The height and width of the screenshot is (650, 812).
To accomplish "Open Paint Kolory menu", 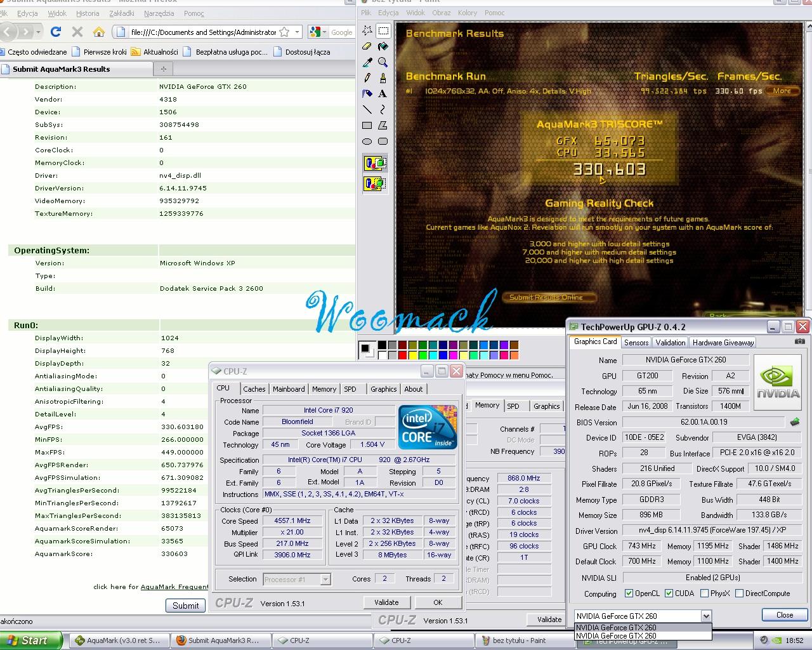I will coord(468,13).
